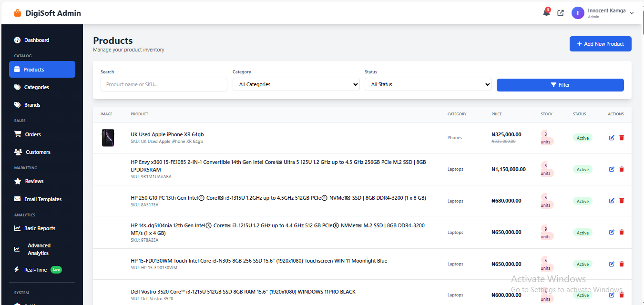Delete the HP 14s-dq5104nia product
This screenshot has height=305, width=644.
click(x=622, y=232)
